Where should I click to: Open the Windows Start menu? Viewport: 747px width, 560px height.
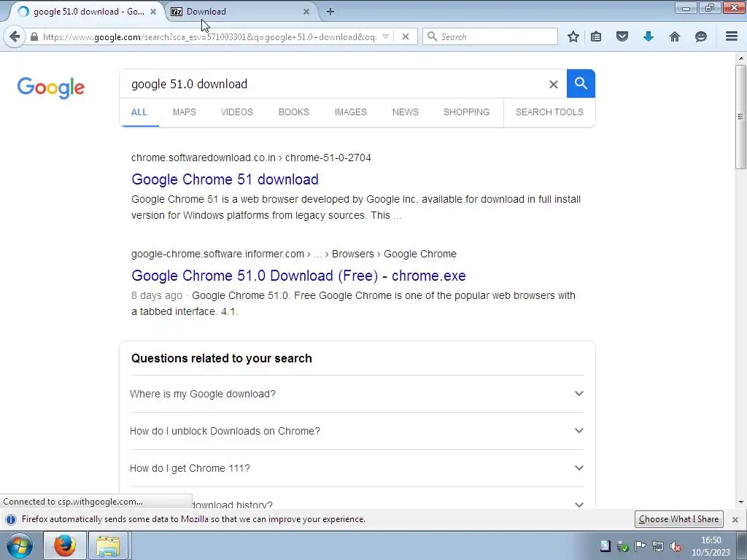coord(20,545)
